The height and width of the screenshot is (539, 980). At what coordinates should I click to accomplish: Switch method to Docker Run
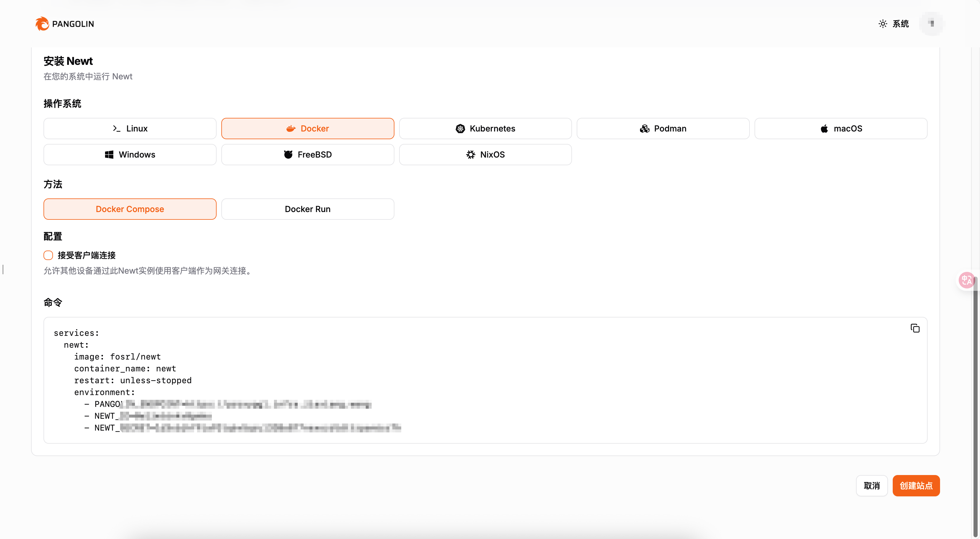pyautogui.click(x=307, y=209)
